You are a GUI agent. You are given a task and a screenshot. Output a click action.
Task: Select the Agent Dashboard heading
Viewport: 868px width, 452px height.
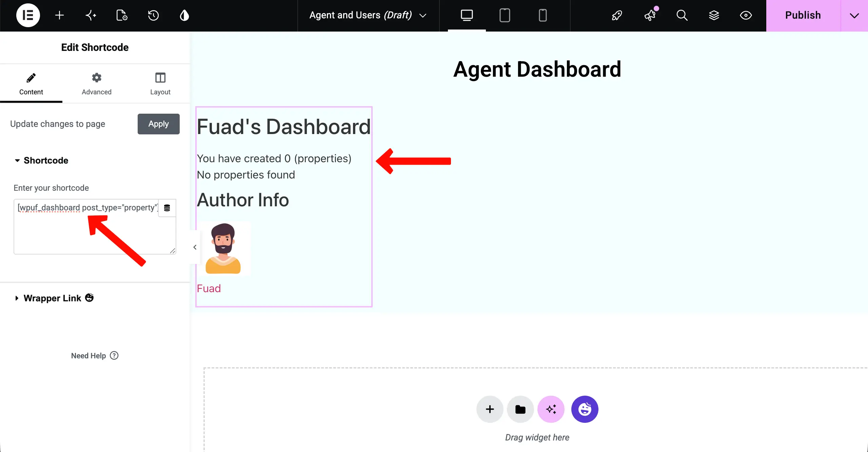pos(537,69)
